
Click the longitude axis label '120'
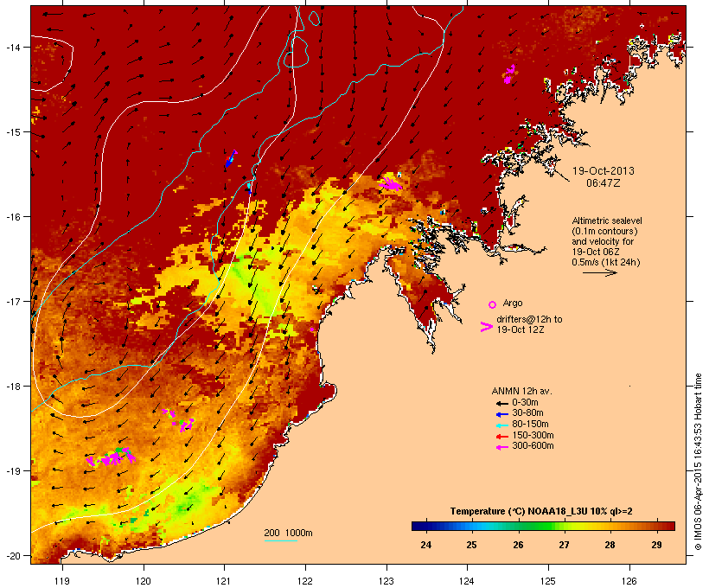coord(144,581)
